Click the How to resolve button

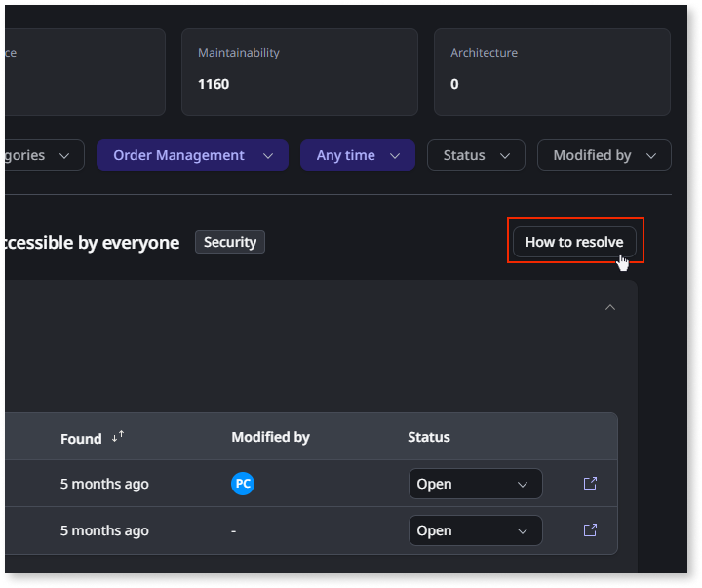click(574, 242)
